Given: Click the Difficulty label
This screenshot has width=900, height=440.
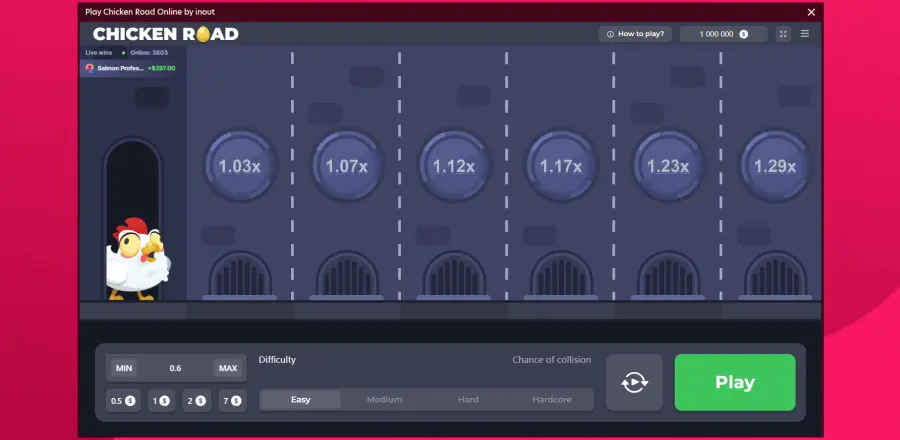Looking at the screenshot, I should pos(277,360).
